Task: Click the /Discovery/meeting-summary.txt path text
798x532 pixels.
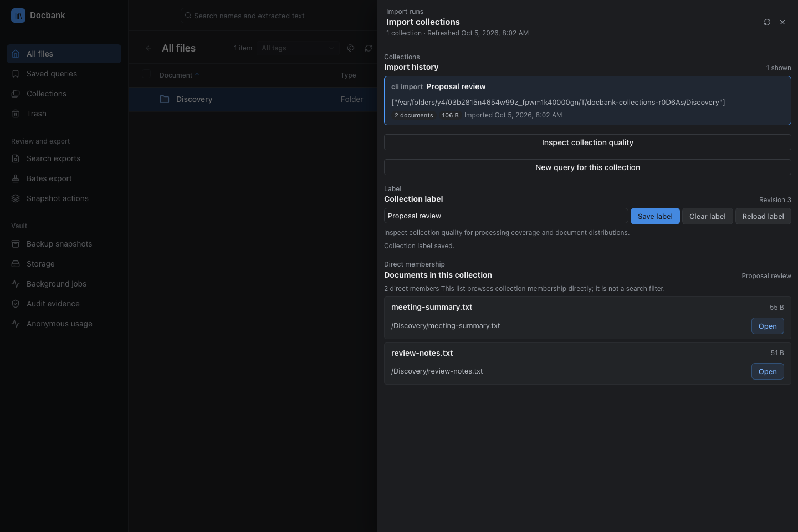Action: point(446,326)
